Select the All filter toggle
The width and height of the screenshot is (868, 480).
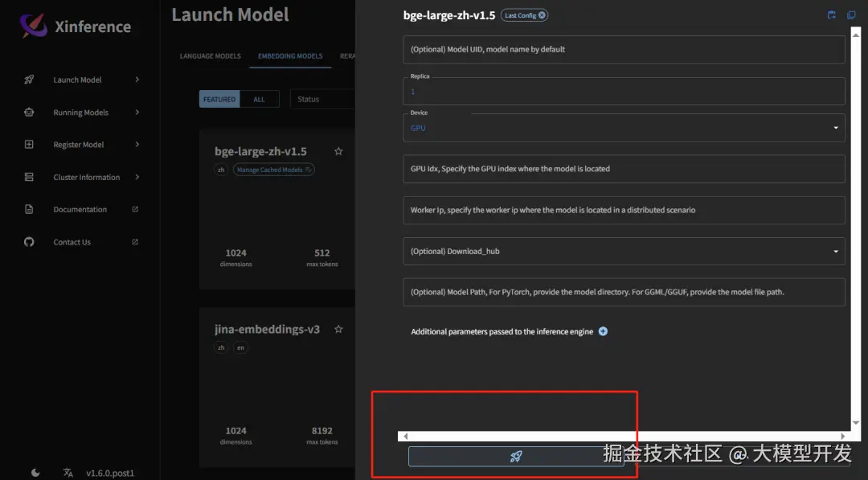[259, 99]
